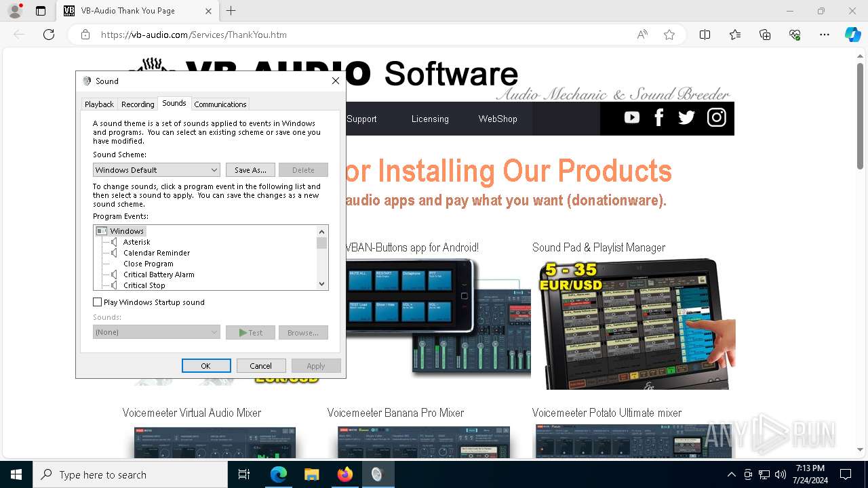Select the Asterisk program event
The image size is (868, 488).
(137, 242)
